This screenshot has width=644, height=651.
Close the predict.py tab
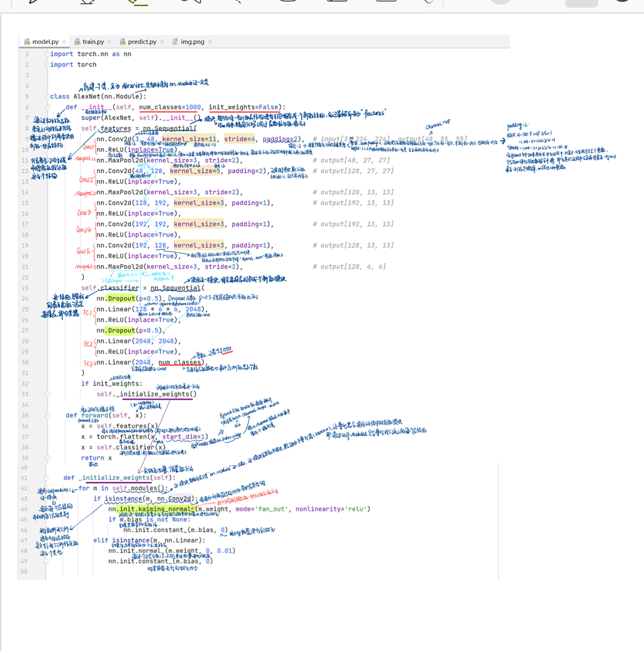pos(162,41)
